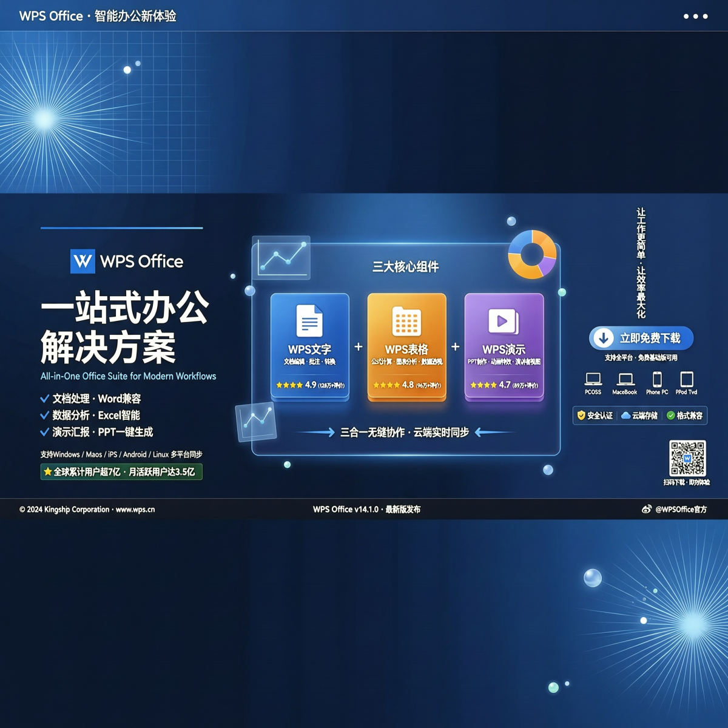Viewport: 728px width, 728px height.
Task: Select the WPS演示 presentation play icon
Action: (504, 321)
